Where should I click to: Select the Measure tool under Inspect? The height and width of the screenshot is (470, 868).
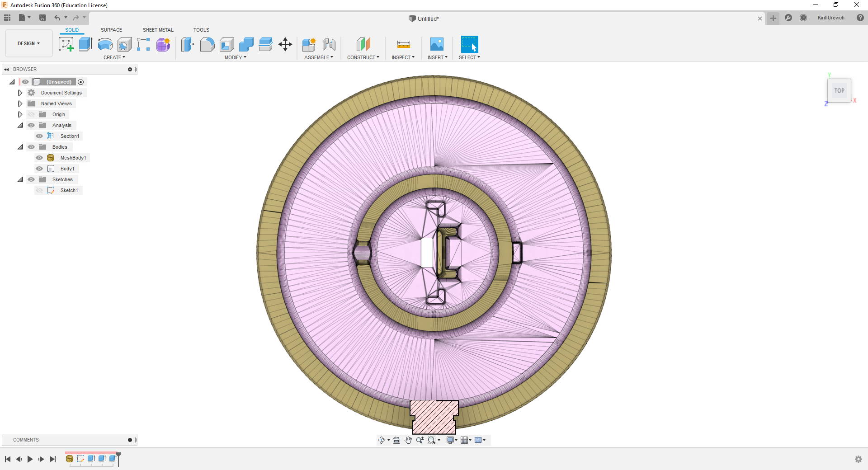click(403, 44)
